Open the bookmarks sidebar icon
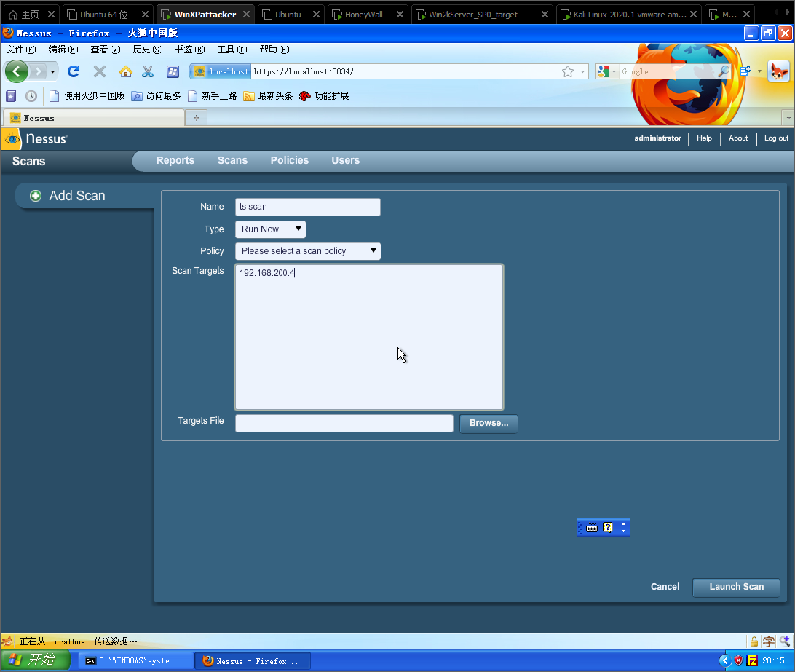The height and width of the screenshot is (672, 795). click(x=11, y=96)
